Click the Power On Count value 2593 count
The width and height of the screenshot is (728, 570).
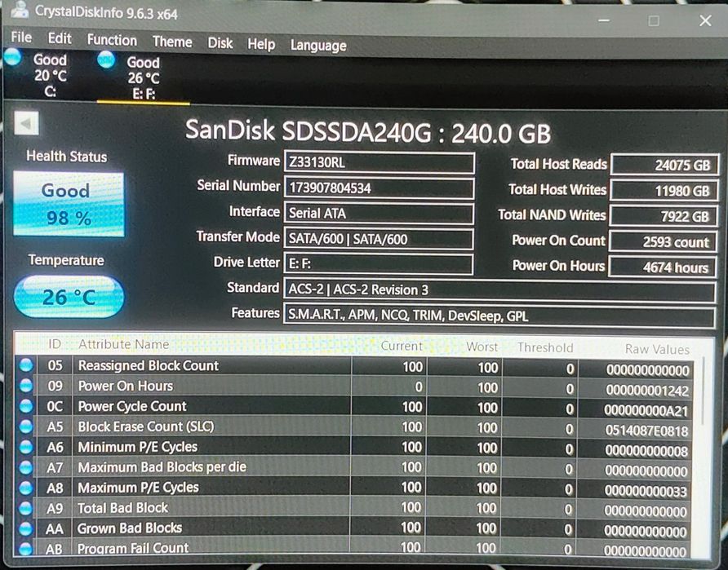(663, 241)
